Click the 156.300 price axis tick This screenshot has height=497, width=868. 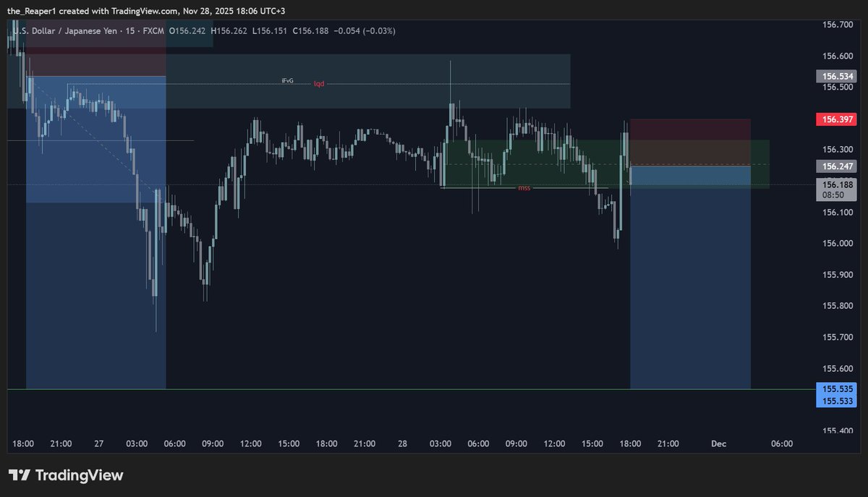click(837, 150)
